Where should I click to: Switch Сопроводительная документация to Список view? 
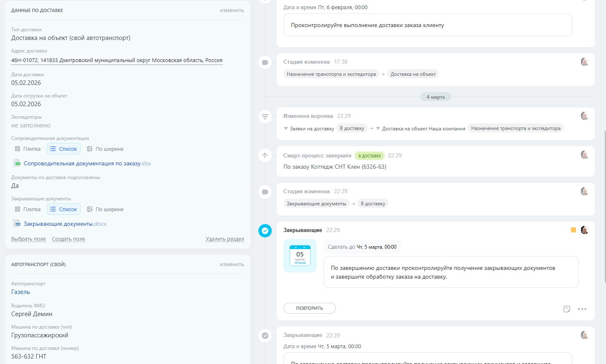(64, 149)
